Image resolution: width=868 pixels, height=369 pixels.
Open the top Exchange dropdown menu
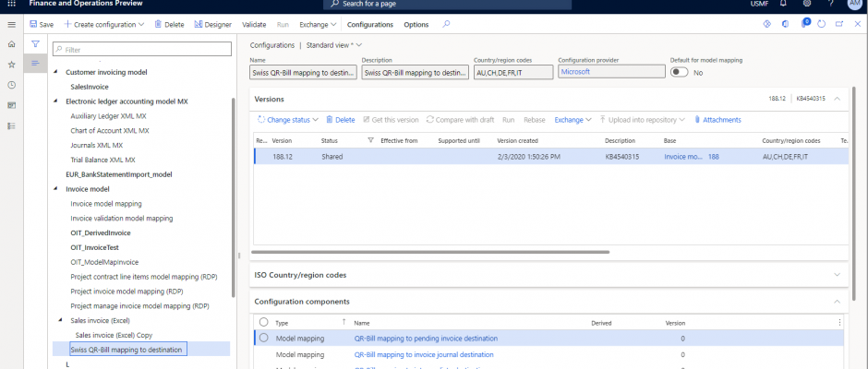(319, 24)
